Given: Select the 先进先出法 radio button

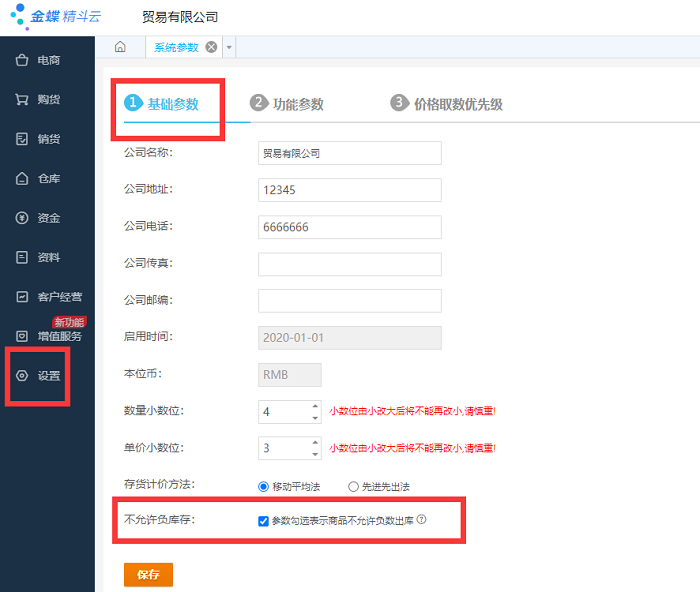Looking at the screenshot, I should [x=353, y=487].
